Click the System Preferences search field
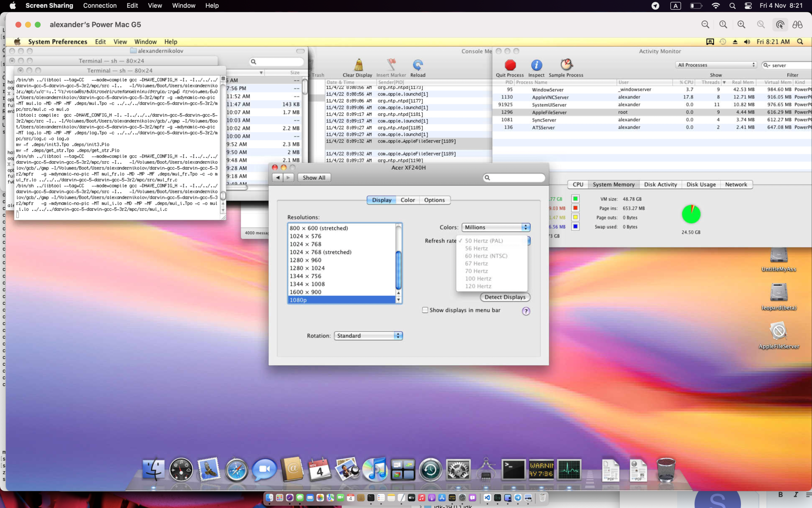The height and width of the screenshot is (508, 812). click(514, 178)
